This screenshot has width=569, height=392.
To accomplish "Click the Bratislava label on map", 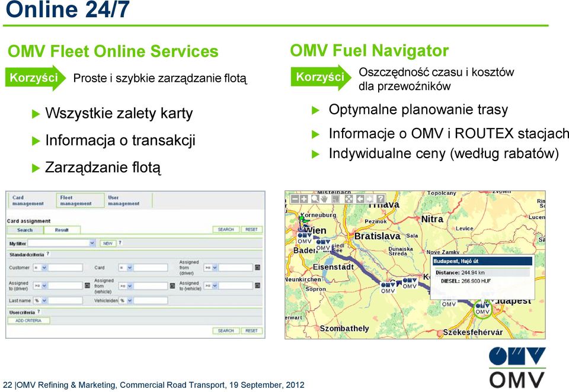I will point(378,236).
